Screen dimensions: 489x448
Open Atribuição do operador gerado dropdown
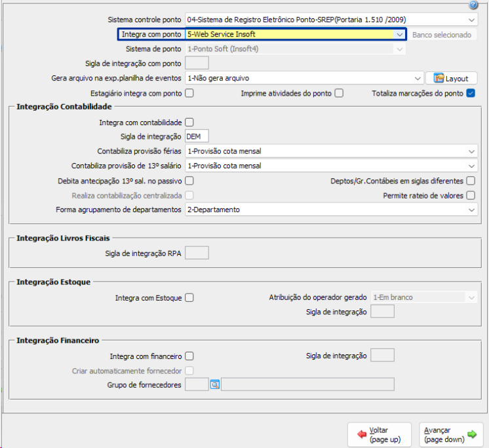pyautogui.click(x=424, y=297)
